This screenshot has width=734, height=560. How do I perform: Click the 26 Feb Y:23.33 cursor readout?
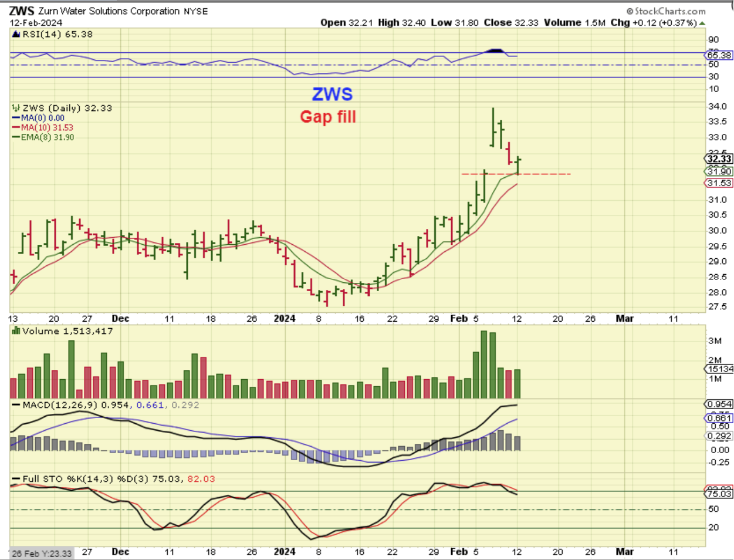point(41,553)
